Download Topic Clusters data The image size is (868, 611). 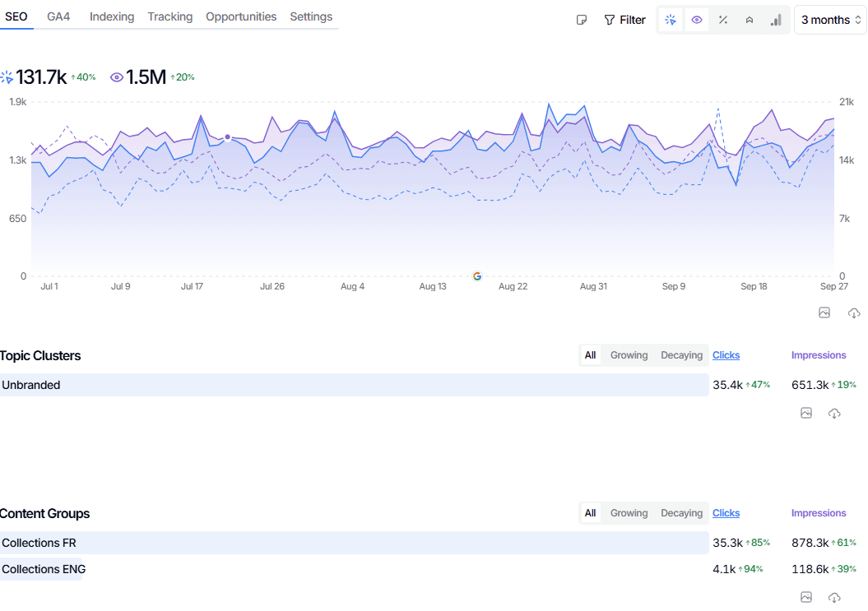tap(834, 414)
